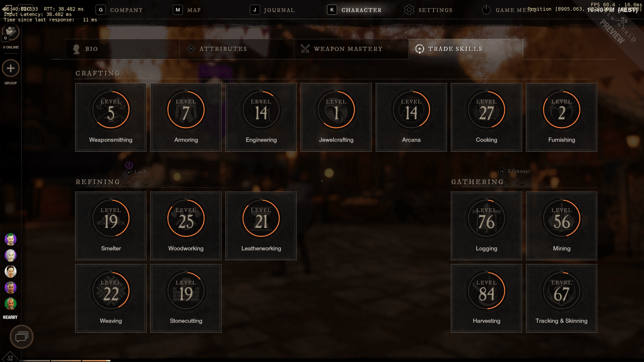This screenshot has height=362, width=644.
Task: Click the online friends icon at top-left
Action: click(11, 32)
